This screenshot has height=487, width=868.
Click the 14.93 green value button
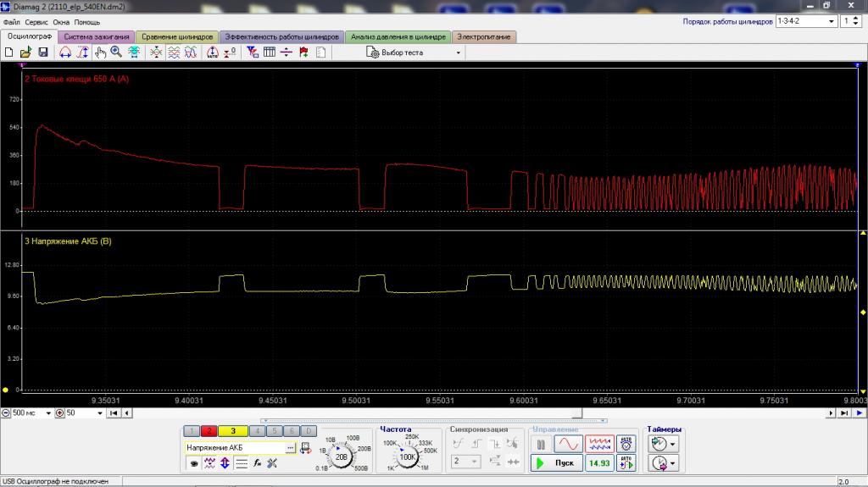click(x=599, y=463)
